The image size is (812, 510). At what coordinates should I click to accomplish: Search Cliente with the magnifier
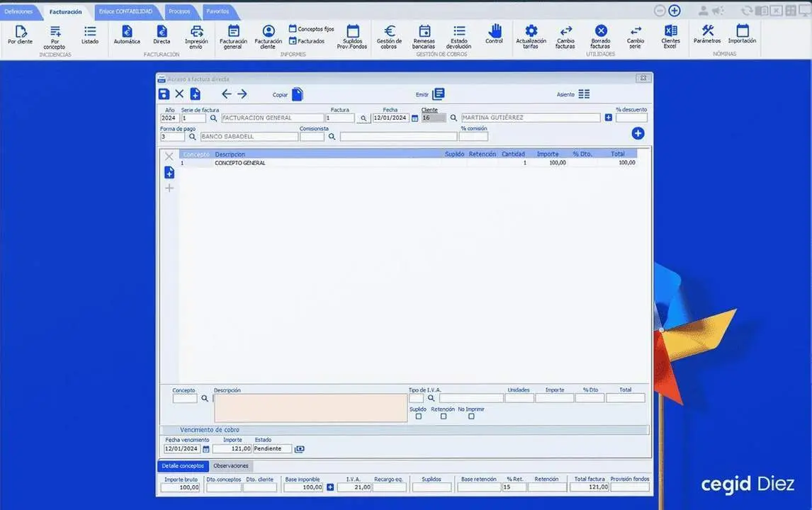point(453,118)
